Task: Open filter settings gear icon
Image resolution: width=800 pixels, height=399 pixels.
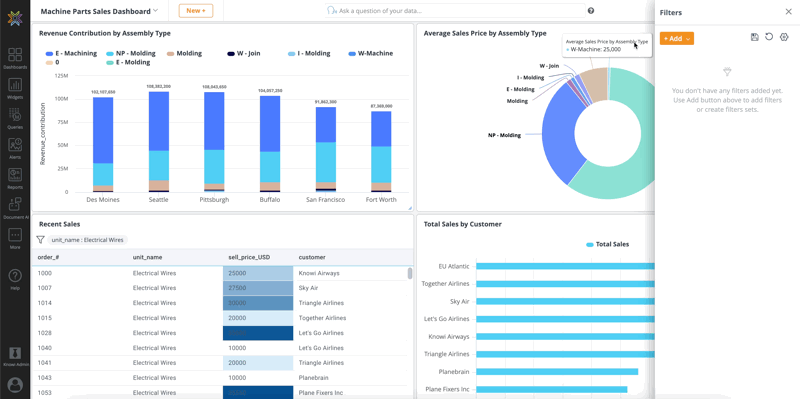Action: tap(784, 37)
